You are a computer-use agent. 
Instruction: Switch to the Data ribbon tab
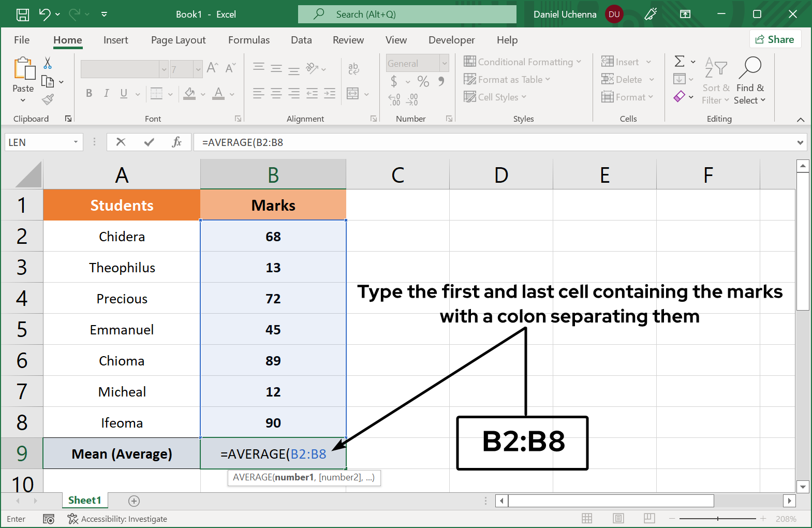click(x=301, y=40)
